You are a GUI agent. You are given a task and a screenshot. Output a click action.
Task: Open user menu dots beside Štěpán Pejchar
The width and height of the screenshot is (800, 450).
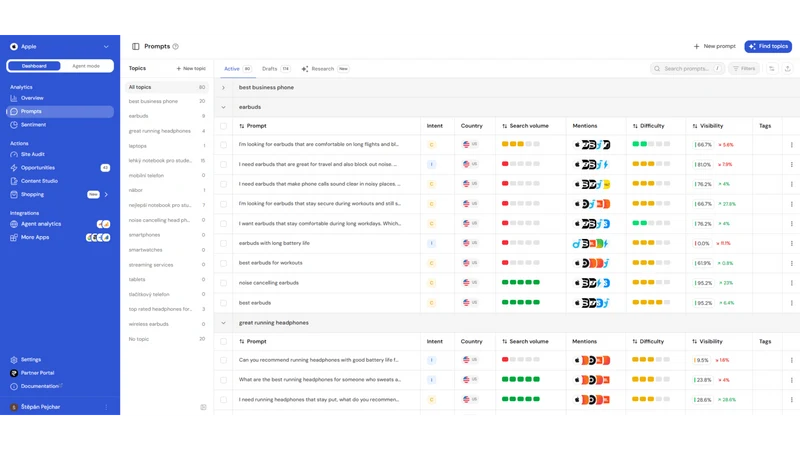tap(106, 407)
